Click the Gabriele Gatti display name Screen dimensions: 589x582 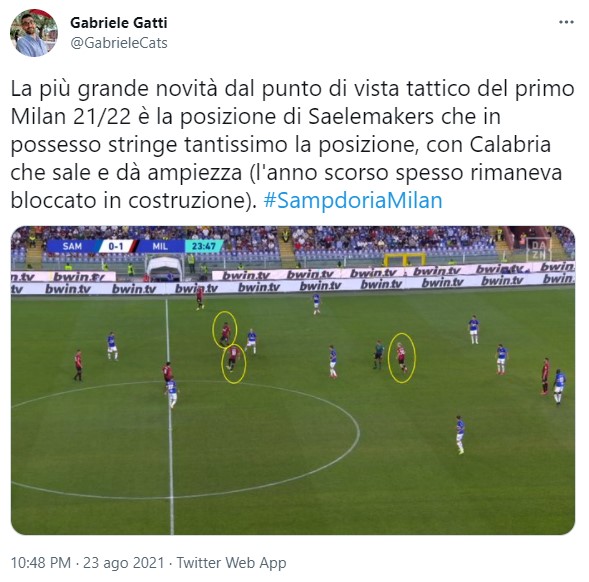[119, 23]
